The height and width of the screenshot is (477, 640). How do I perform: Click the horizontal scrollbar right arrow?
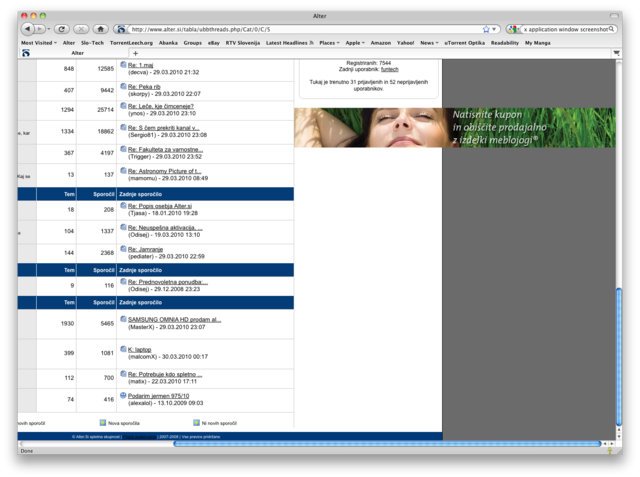point(611,444)
